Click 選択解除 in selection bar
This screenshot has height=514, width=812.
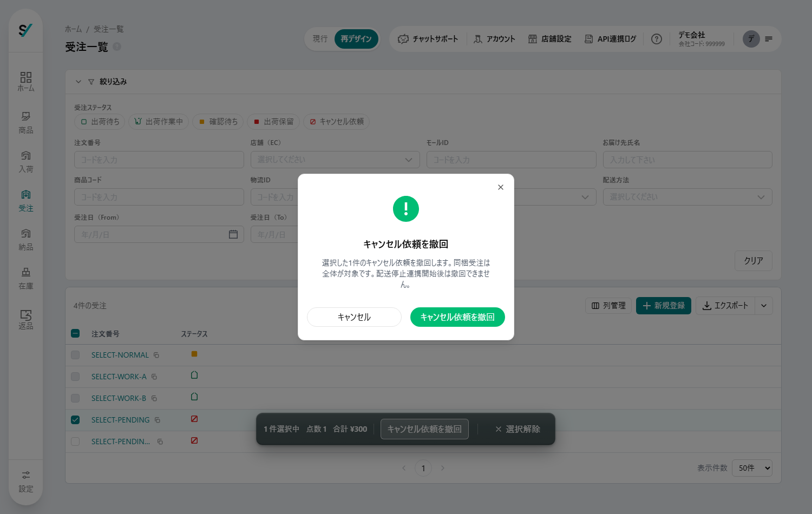click(x=518, y=429)
